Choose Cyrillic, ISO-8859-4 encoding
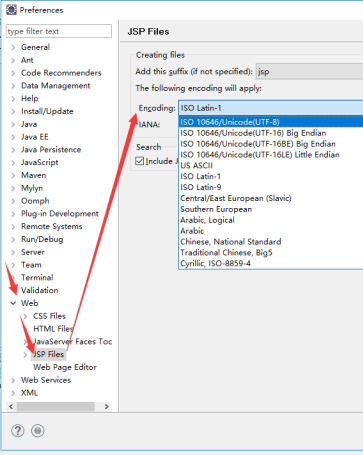 [215, 264]
